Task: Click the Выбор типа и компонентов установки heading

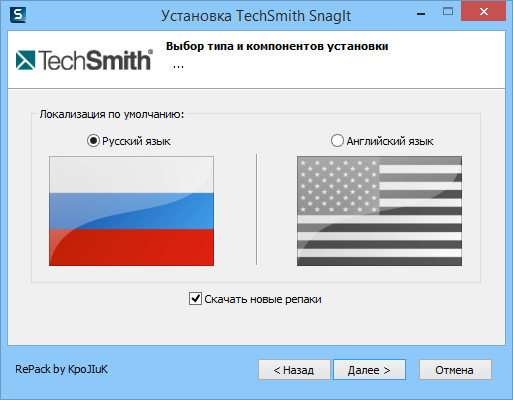Action: pos(277,46)
